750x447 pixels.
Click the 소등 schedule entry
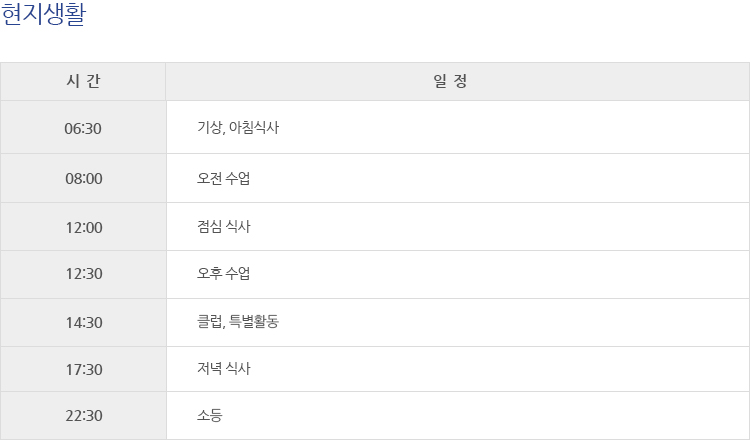pos(210,415)
